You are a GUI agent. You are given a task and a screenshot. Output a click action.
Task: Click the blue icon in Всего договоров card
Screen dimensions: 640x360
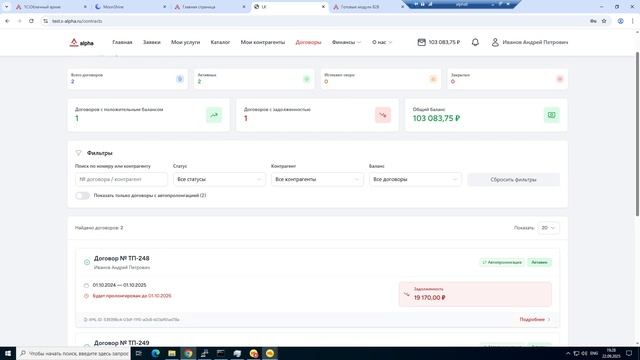180,79
